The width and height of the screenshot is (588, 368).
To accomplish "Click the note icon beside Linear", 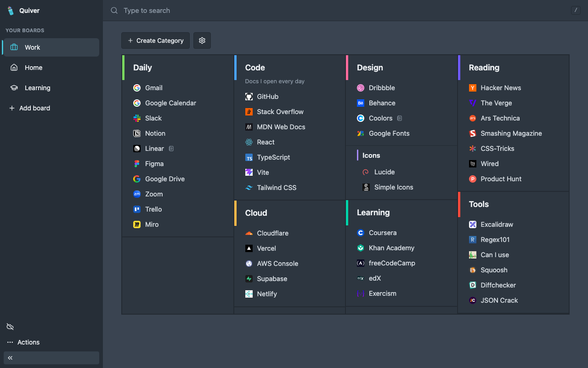I will (x=171, y=149).
